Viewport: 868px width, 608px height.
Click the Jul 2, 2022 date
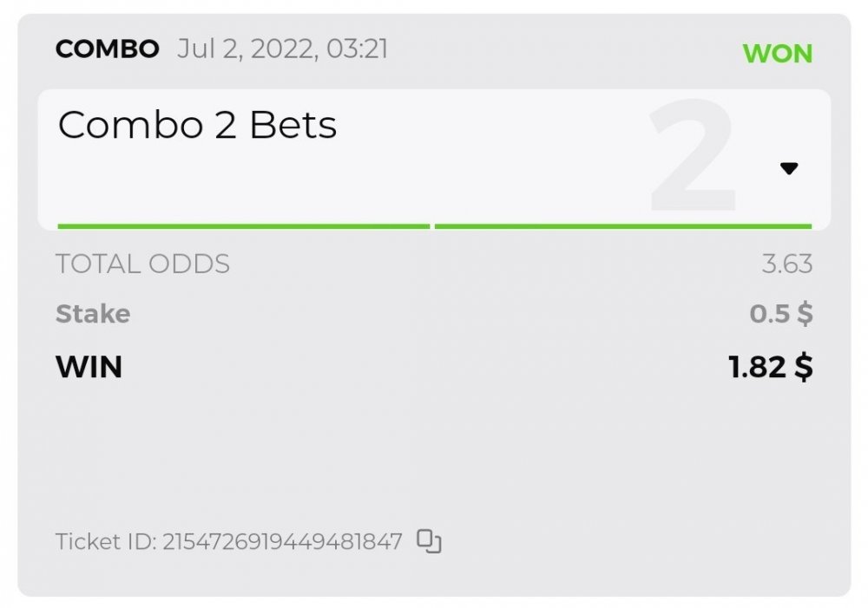247,49
